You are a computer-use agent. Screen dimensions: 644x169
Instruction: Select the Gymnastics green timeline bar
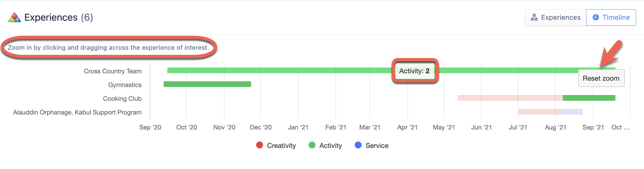207,84
